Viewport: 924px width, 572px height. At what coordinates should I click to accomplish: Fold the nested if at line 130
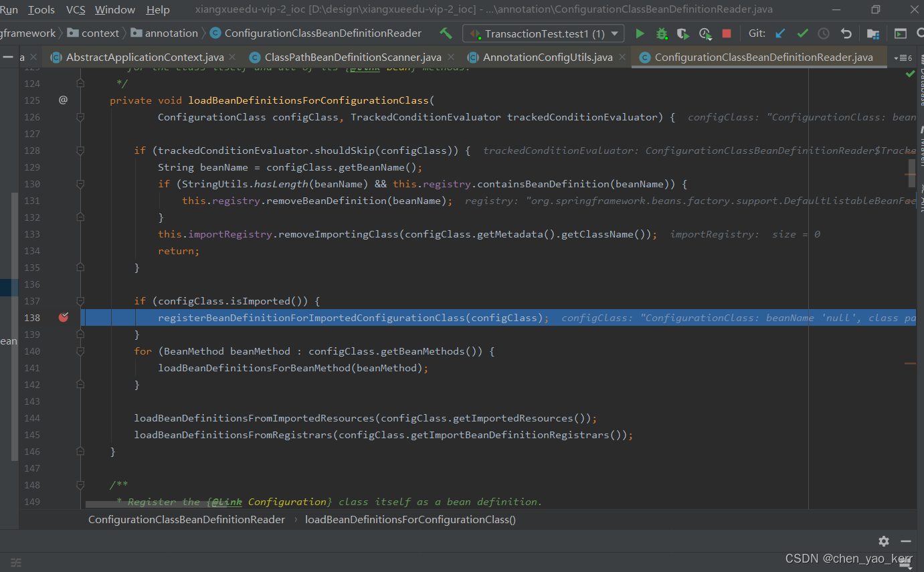pos(80,183)
